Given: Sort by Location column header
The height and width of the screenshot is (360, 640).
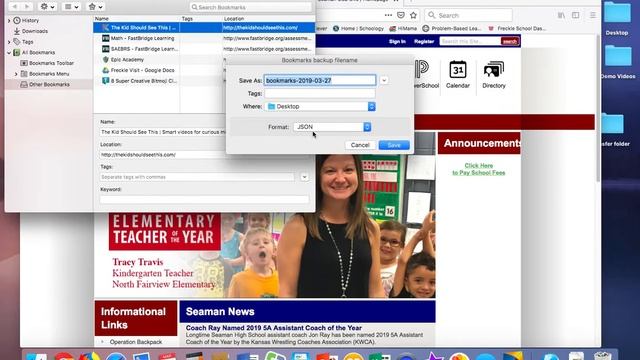Looking at the screenshot, I should 269,19.
